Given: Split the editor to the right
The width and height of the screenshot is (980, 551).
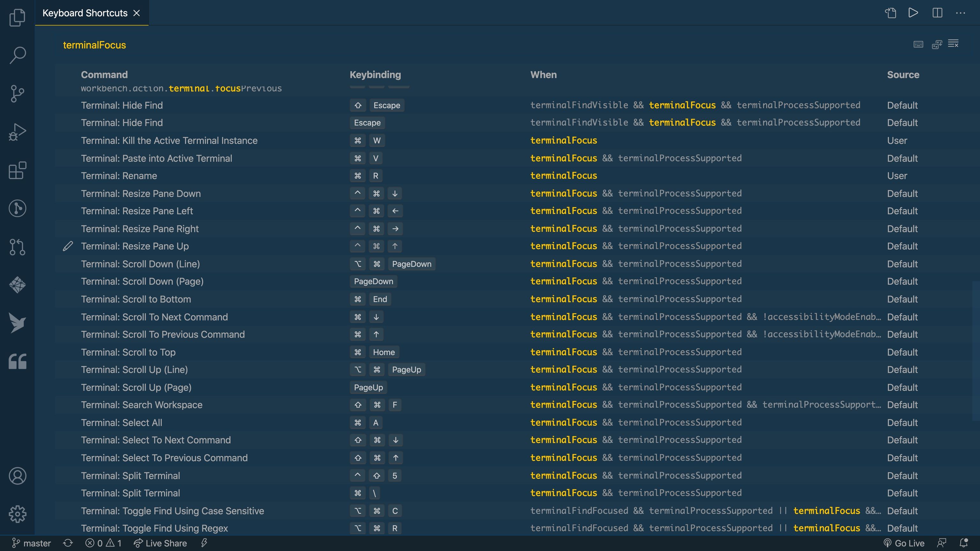Looking at the screenshot, I should 937,13.
